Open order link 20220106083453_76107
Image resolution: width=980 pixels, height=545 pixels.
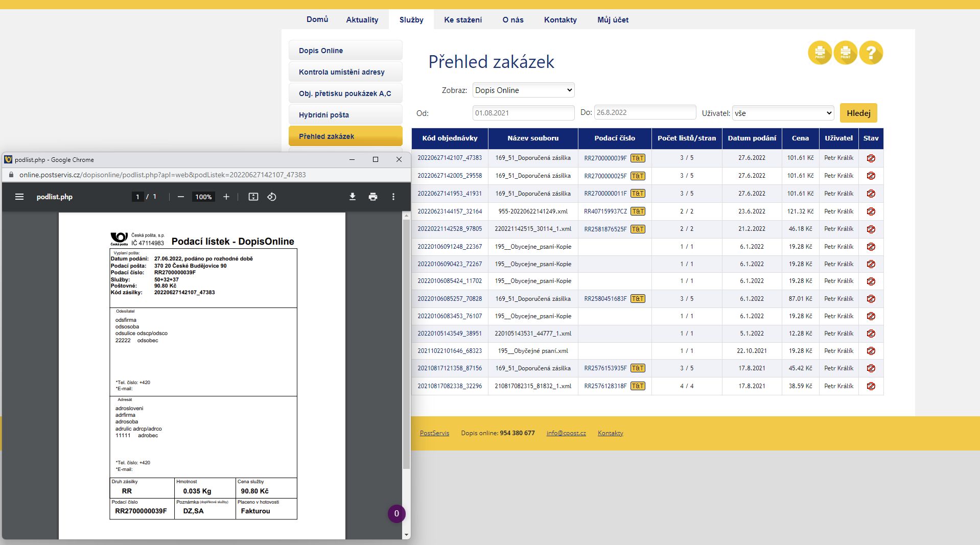point(450,316)
